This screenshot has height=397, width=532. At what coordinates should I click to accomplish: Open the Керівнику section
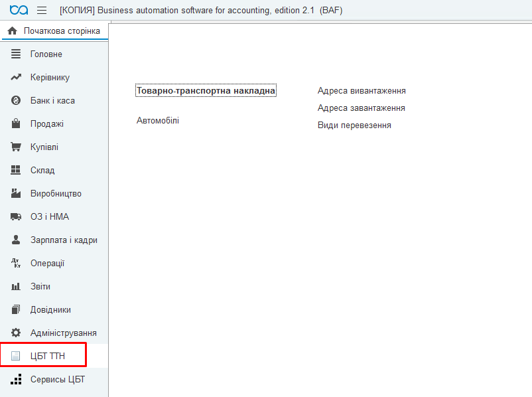(50, 78)
